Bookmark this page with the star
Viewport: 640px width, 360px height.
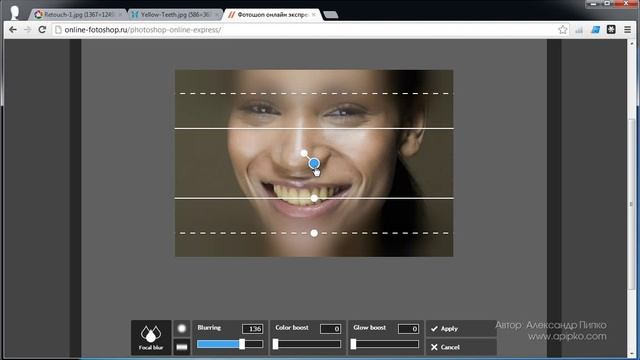(563, 29)
